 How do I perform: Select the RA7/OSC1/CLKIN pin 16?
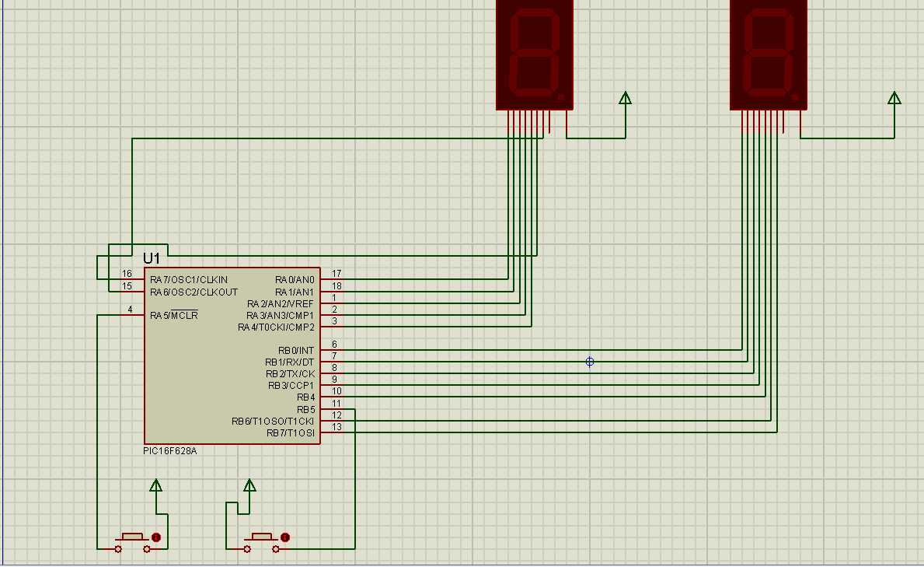[x=132, y=279]
